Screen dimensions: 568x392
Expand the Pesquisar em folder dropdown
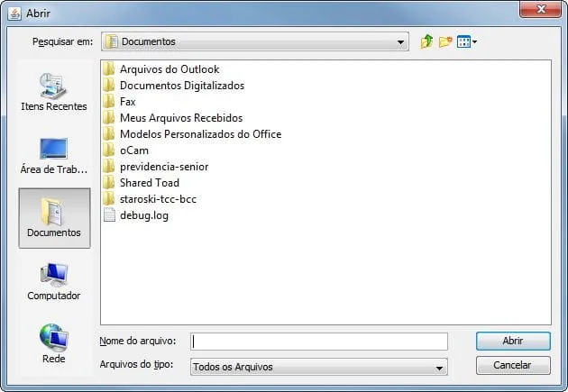[255, 41]
